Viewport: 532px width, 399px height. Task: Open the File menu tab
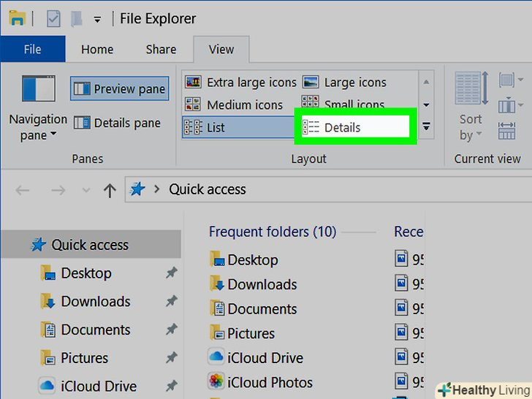pyautogui.click(x=33, y=49)
